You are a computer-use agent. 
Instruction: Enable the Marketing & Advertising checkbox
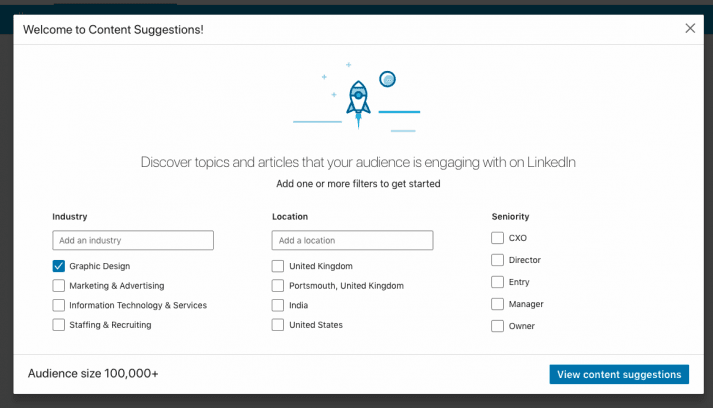tap(59, 286)
